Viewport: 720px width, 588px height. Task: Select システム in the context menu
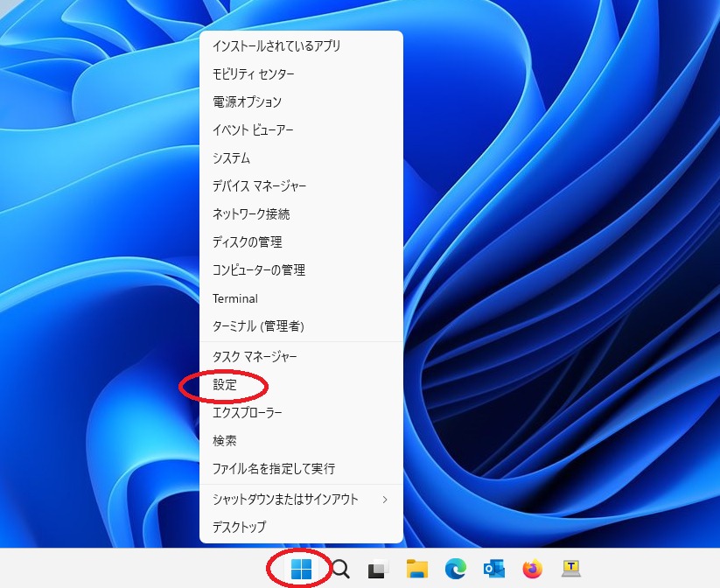(x=301, y=158)
